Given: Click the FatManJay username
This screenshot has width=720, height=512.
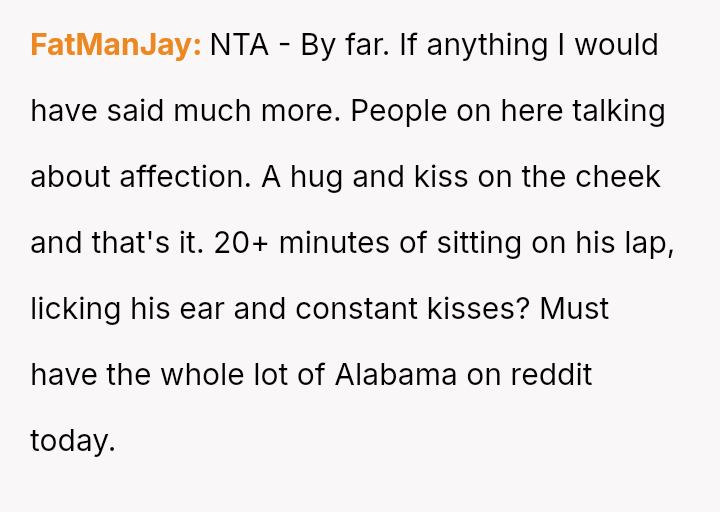Looking at the screenshot, I should click(x=116, y=45).
